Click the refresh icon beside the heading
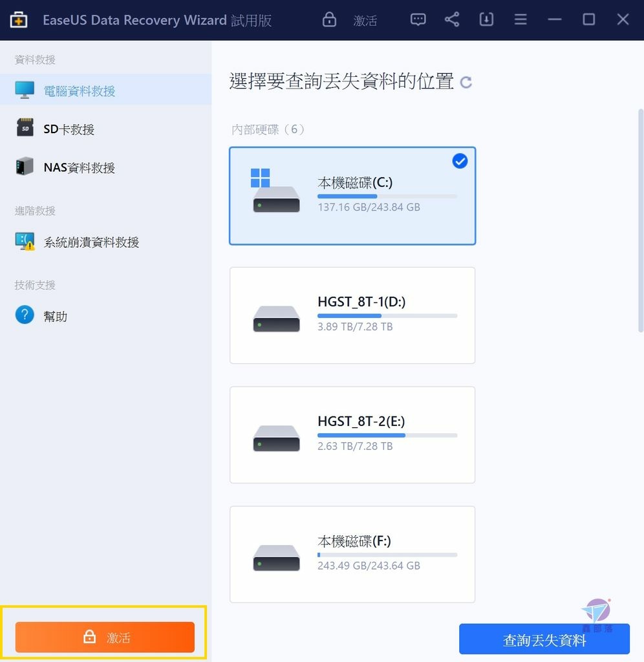644x662 pixels. pos(466,82)
